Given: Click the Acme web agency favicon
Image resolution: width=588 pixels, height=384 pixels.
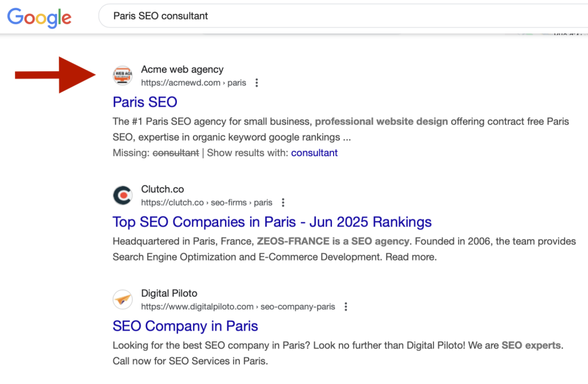Looking at the screenshot, I should pos(123,75).
